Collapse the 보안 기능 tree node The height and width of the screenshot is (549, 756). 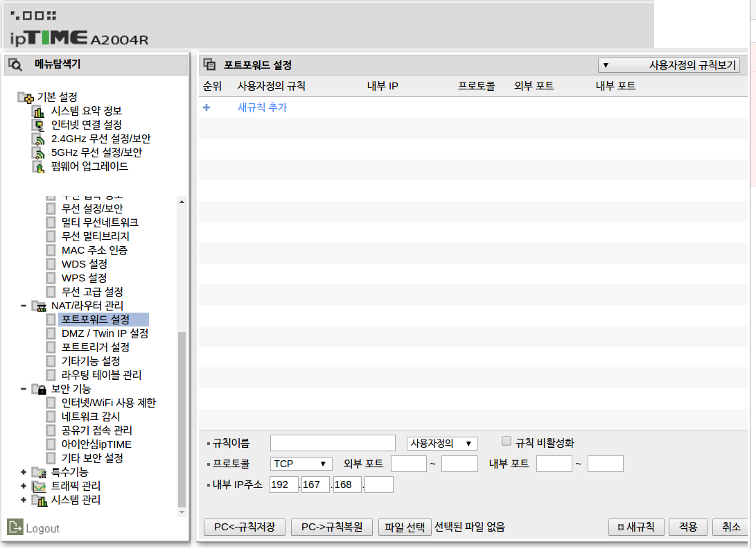point(23,389)
